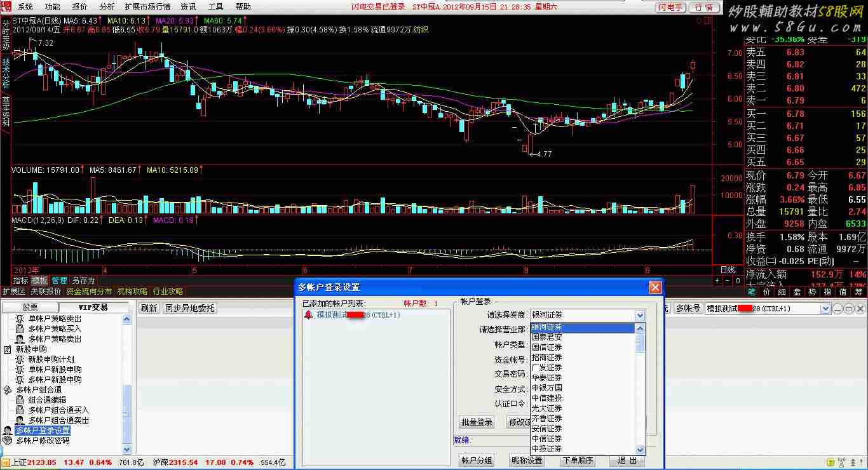Switch to the 股票 trading tab
868x470 pixels.
coord(31,307)
